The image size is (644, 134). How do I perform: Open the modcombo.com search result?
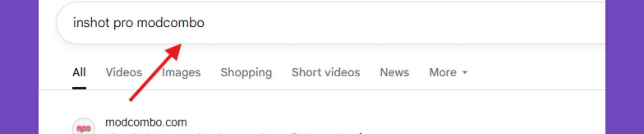pos(146,122)
